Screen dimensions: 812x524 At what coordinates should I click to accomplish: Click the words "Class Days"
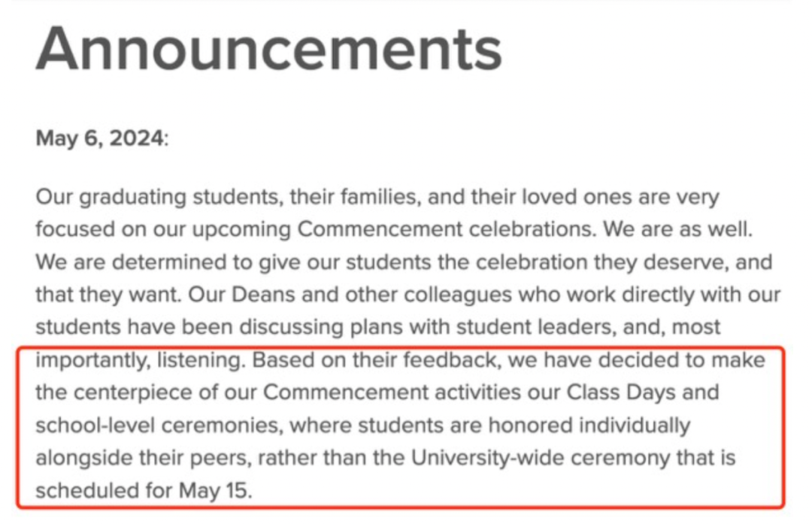click(621, 392)
